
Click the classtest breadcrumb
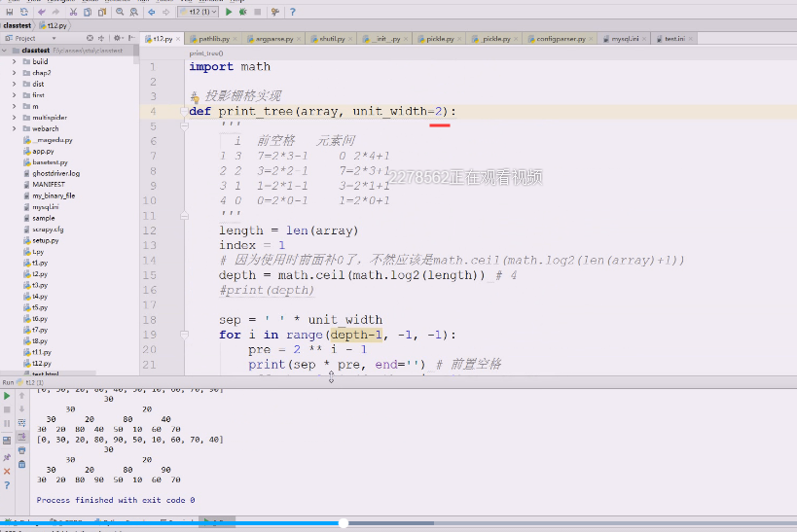[17, 25]
